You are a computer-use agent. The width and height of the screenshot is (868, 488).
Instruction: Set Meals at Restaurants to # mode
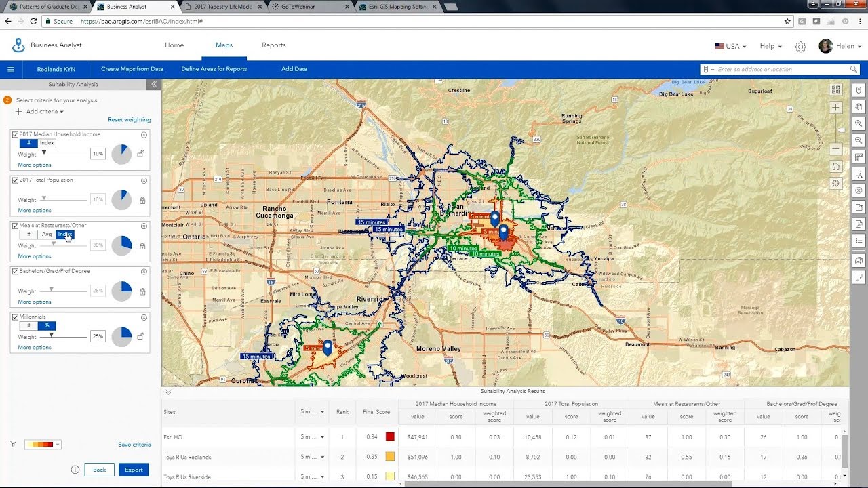pyautogui.click(x=28, y=235)
